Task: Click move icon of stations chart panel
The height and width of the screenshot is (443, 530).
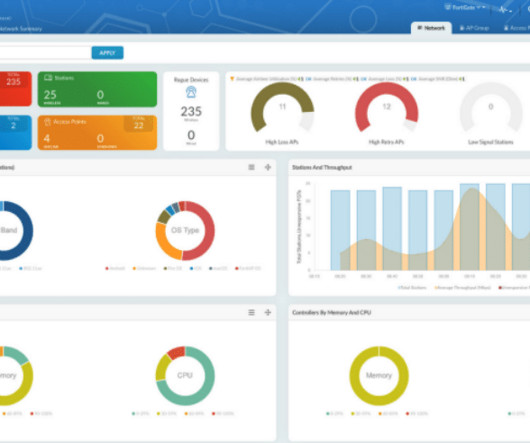Action: (268, 167)
